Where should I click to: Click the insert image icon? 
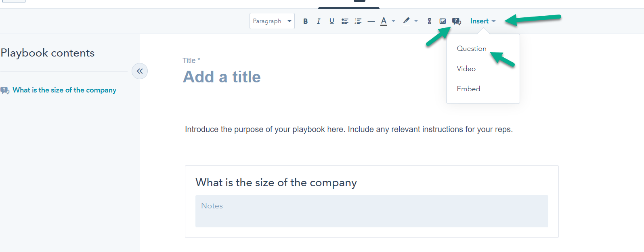(x=443, y=21)
